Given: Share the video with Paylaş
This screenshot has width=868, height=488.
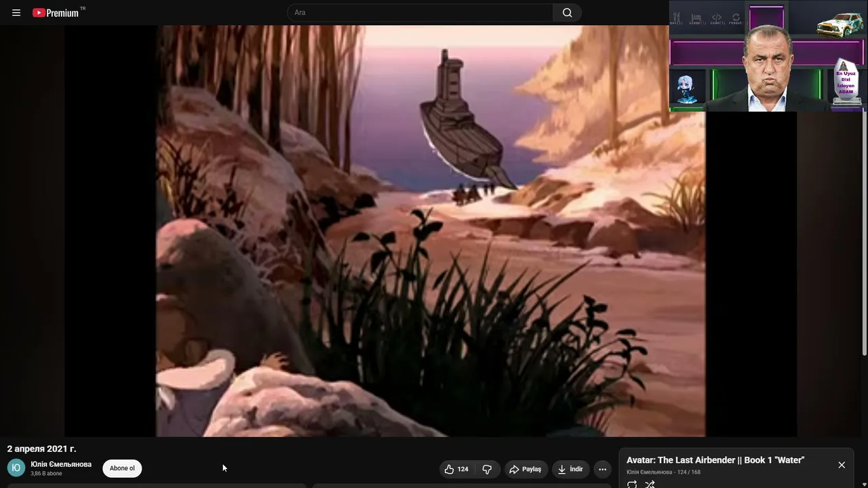Looking at the screenshot, I should (x=525, y=469).
